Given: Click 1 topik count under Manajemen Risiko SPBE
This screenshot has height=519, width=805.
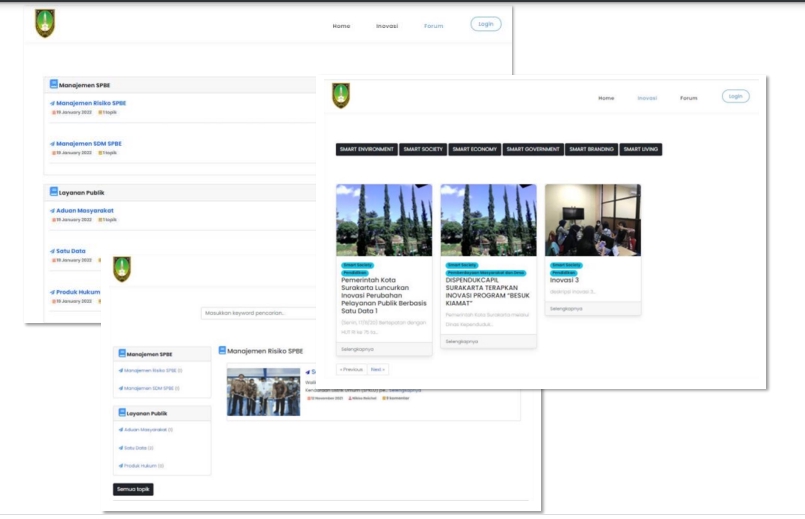Looking at the screenshot, I should (108, 112).
